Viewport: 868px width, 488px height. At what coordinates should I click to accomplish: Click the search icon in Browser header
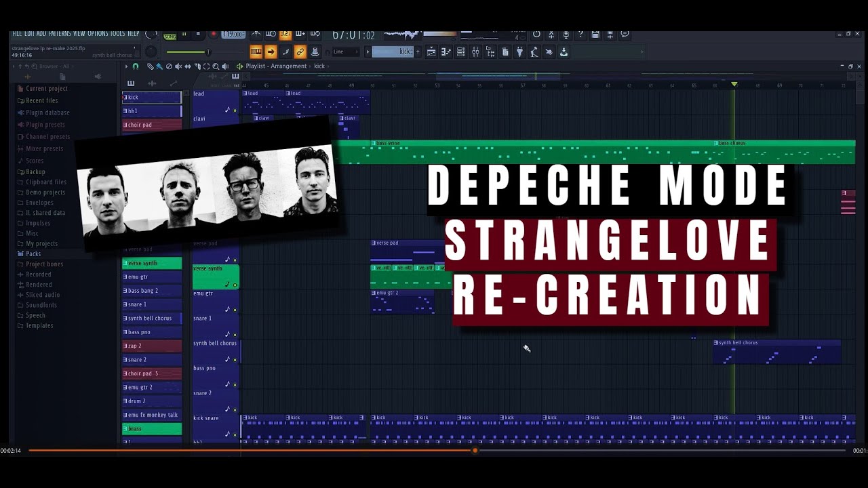point(34,66)
